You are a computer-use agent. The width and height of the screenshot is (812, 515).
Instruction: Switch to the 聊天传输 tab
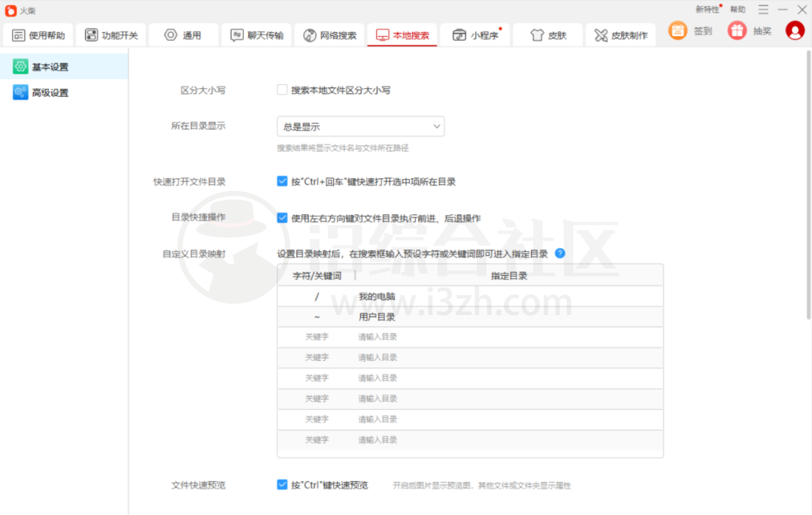[x=257, y=35]
